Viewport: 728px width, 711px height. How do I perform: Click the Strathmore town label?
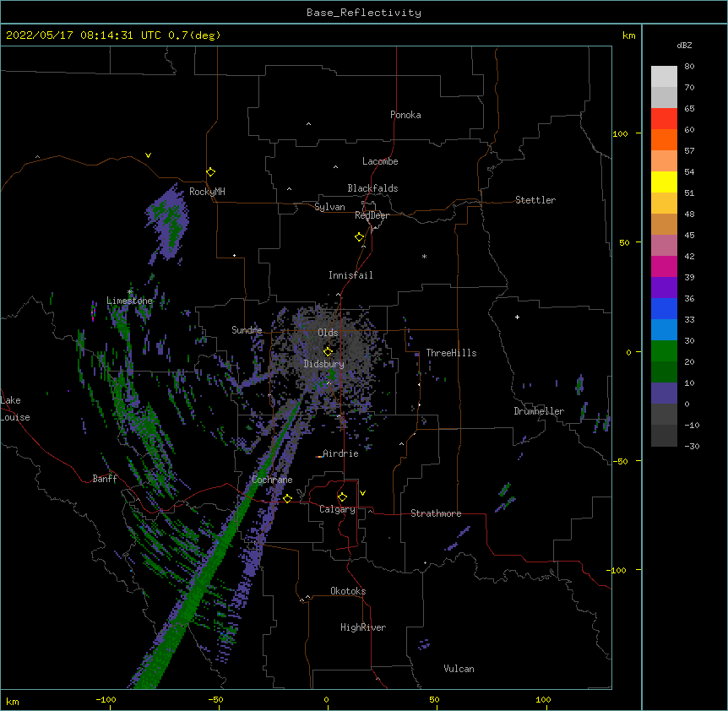tap(436, 513)
